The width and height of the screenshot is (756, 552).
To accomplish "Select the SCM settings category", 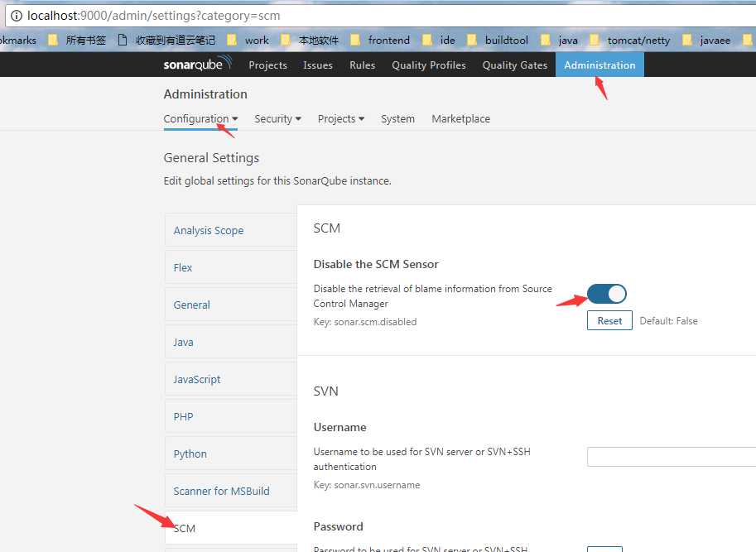I will 230,528.
